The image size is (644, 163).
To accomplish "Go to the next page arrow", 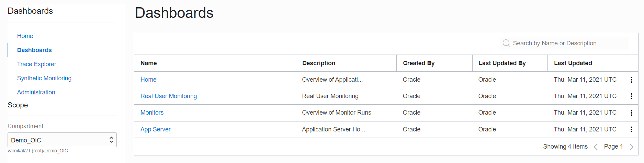I will (x=631, y=147).
